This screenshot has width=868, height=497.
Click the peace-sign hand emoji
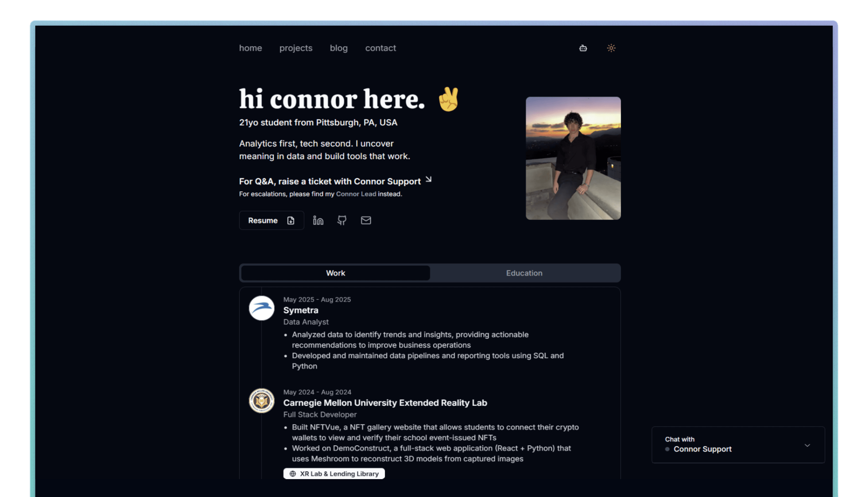point(449,99)
